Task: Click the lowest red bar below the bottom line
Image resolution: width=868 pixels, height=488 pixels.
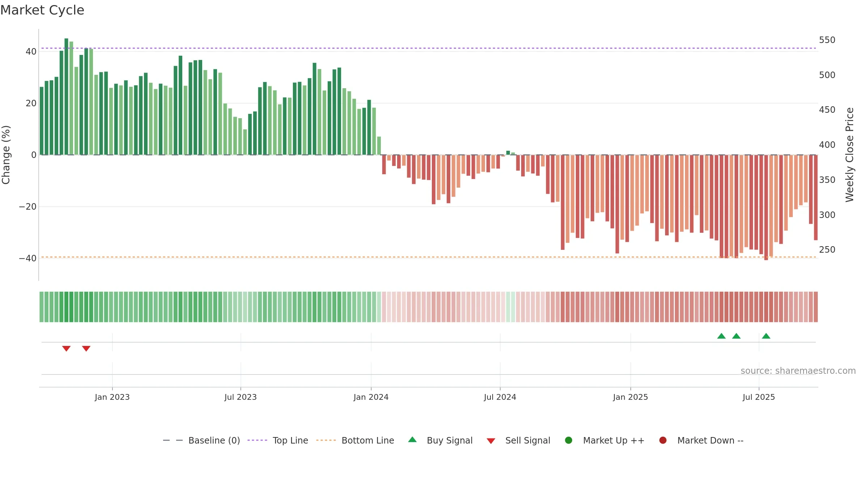Action: [x=766, y=207]
